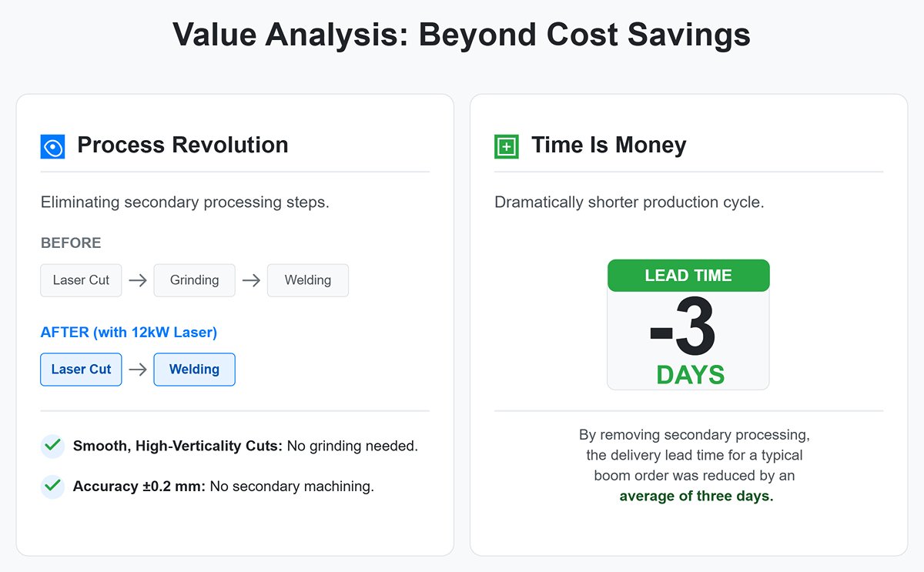924x572 pixels.
Task: Click the green LEAD TIME badge
Action: tap(688, 276)
